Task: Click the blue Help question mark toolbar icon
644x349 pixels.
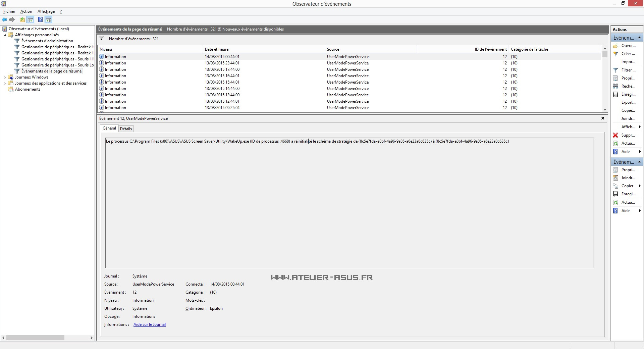Action: (x=40, y=20)
